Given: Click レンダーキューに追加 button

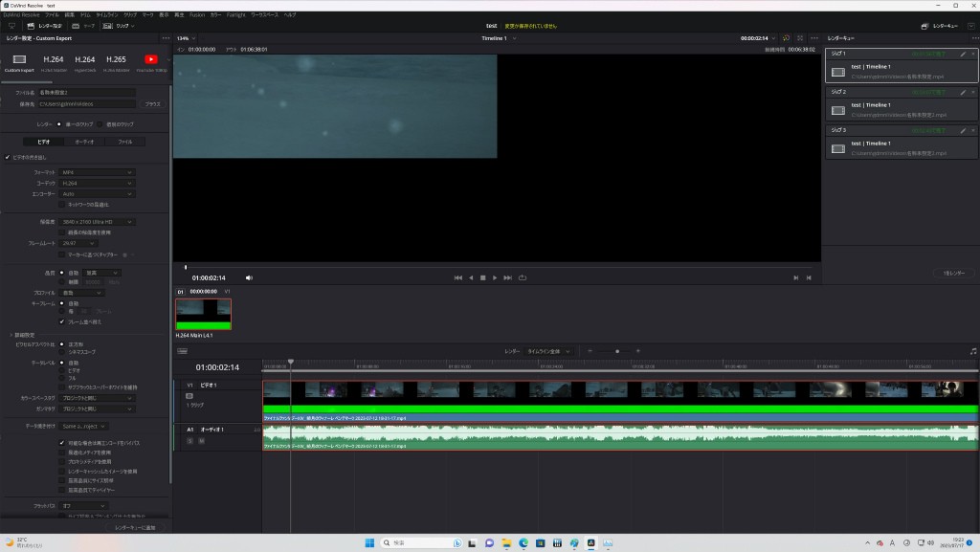Looking at the screenshot, I should pyautogui.click(x=136, y=527).
